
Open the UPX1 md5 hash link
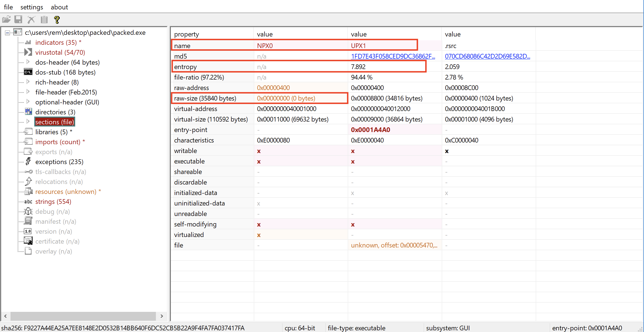point(393,56)
